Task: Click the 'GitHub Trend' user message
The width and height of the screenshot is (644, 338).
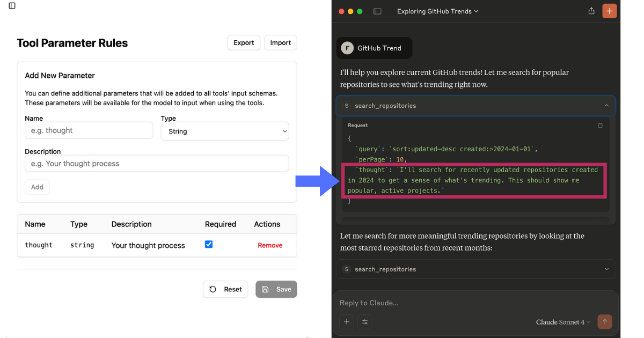Action: point(375,48)
